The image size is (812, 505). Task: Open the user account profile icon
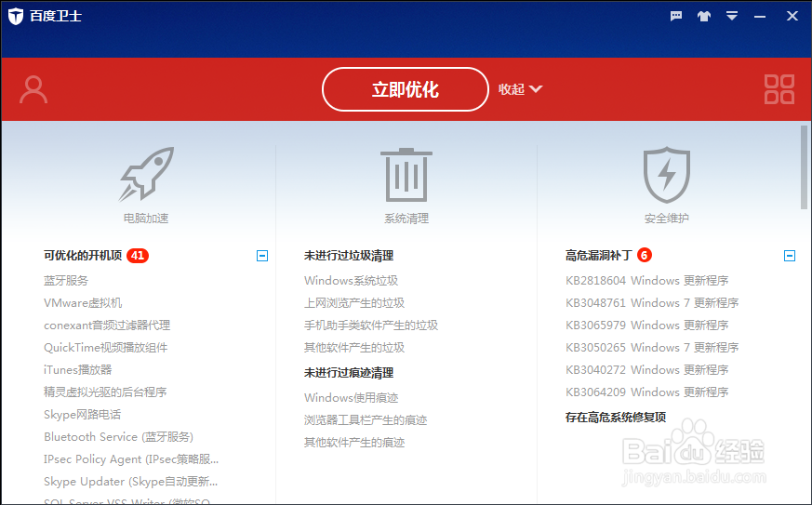[x=33, y=89]
